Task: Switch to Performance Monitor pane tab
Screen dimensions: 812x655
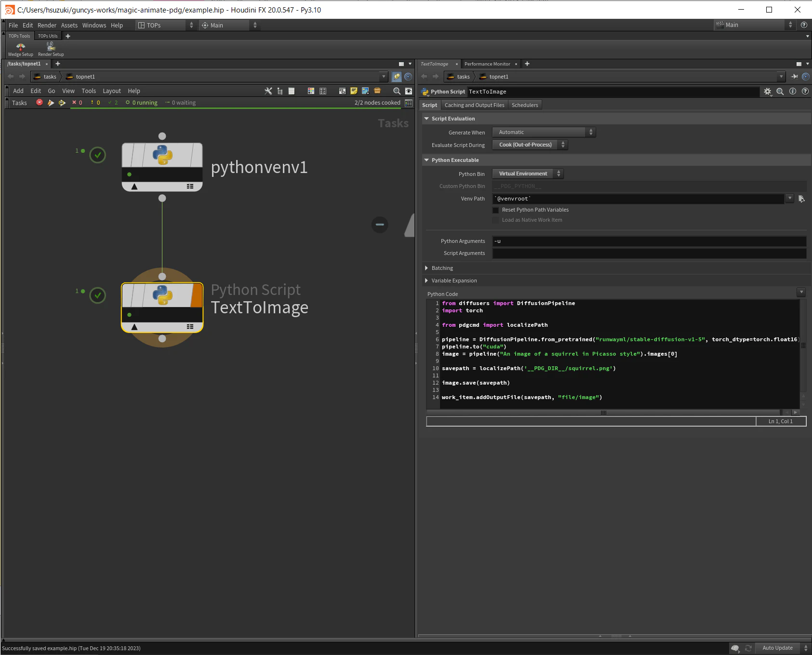Action: coord(487,64)
